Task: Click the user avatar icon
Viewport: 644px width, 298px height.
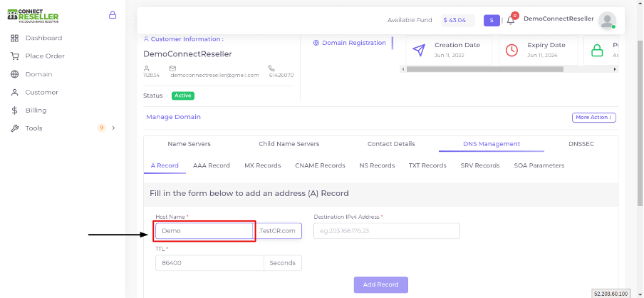Action: click(x=607, y=20)
